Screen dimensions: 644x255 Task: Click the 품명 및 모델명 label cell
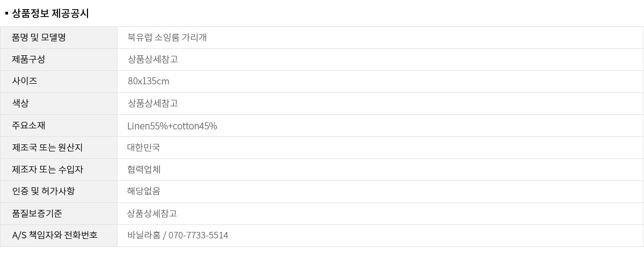(x=39, y=37)
